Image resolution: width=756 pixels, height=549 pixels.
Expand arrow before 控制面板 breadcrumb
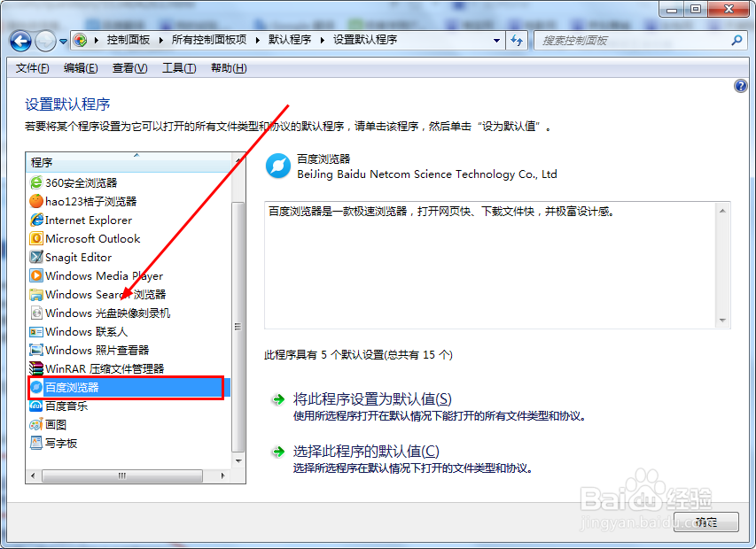point(97,40)
